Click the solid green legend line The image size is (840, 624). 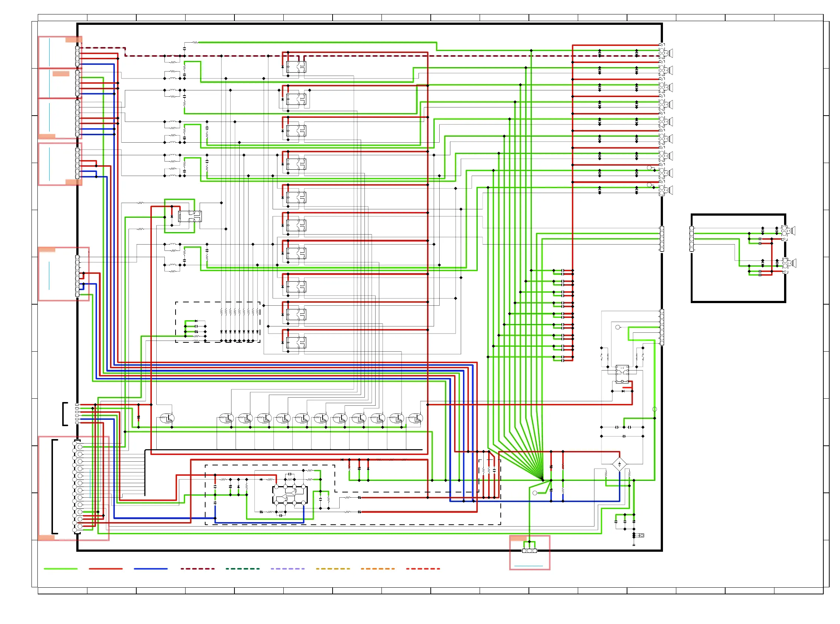(x=60, y=569)
